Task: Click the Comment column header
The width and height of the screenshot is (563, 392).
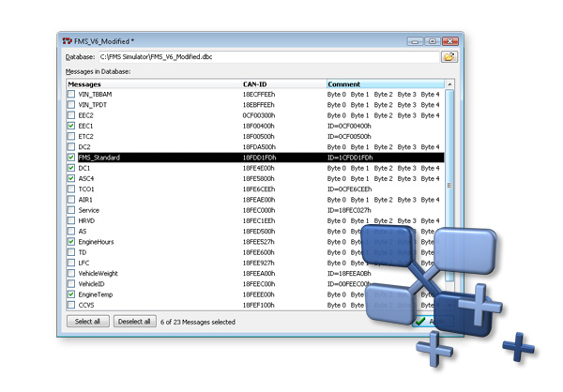Action: [x=383, y=84]
